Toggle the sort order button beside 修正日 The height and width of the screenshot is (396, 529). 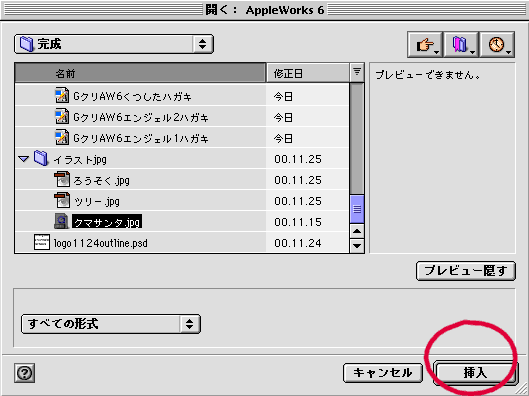point(357,72)
